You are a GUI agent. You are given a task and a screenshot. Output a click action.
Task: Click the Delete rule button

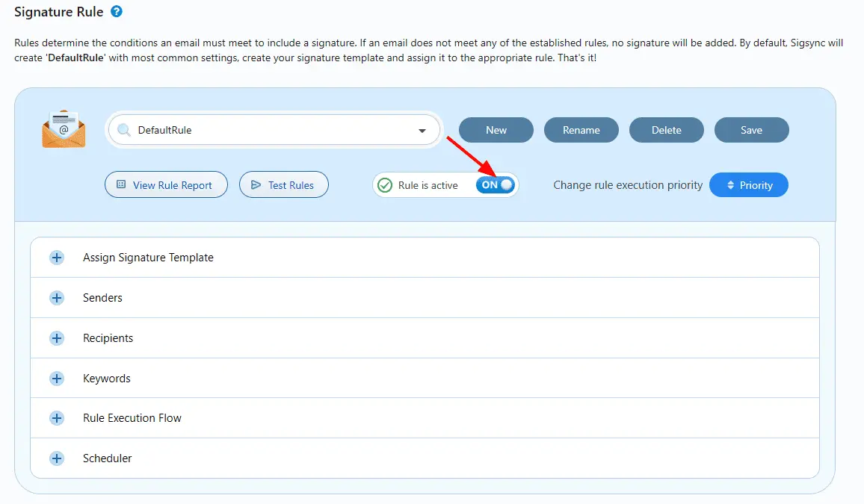[666, 130]
